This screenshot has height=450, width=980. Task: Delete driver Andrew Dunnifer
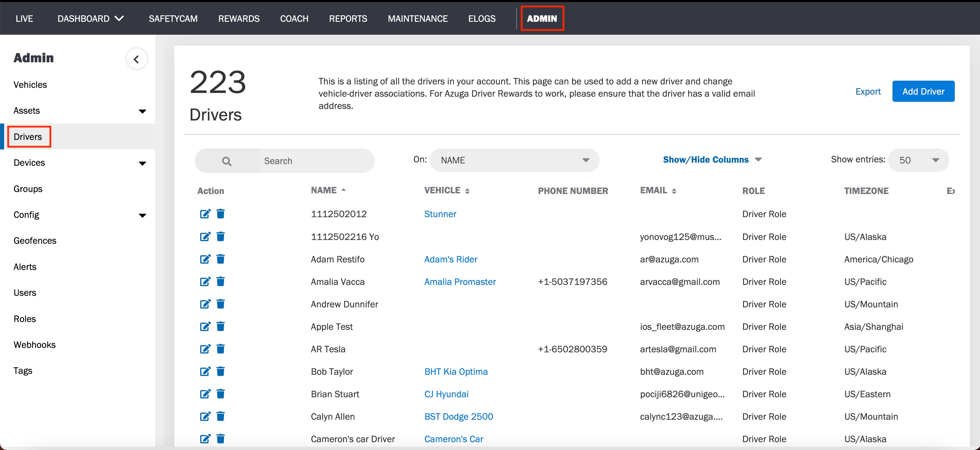(221, 304)
